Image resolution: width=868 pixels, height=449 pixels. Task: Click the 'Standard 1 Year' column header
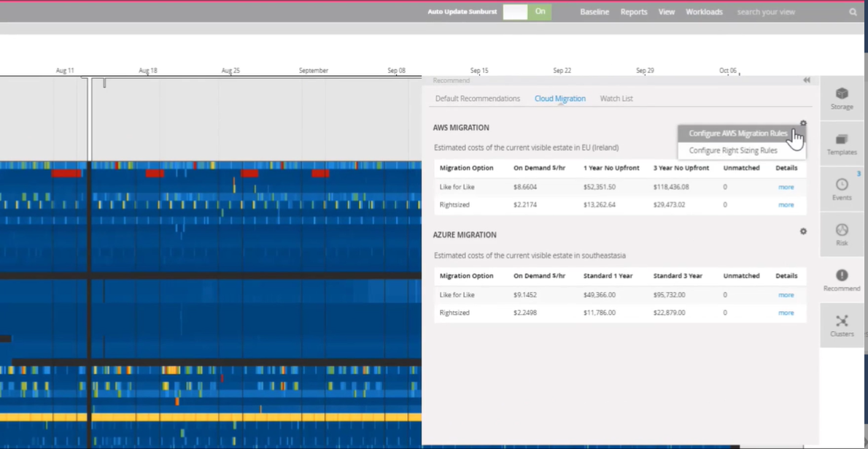tap(608, 275)
